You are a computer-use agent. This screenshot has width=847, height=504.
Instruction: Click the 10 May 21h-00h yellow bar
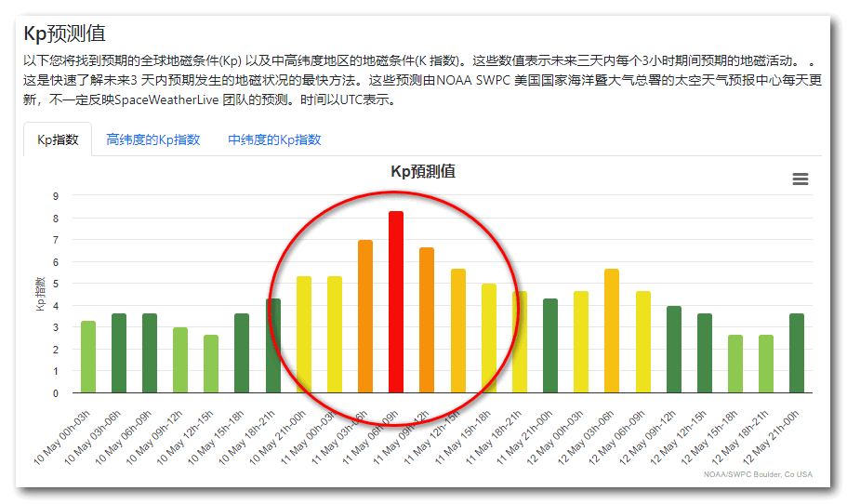[304, 335]
